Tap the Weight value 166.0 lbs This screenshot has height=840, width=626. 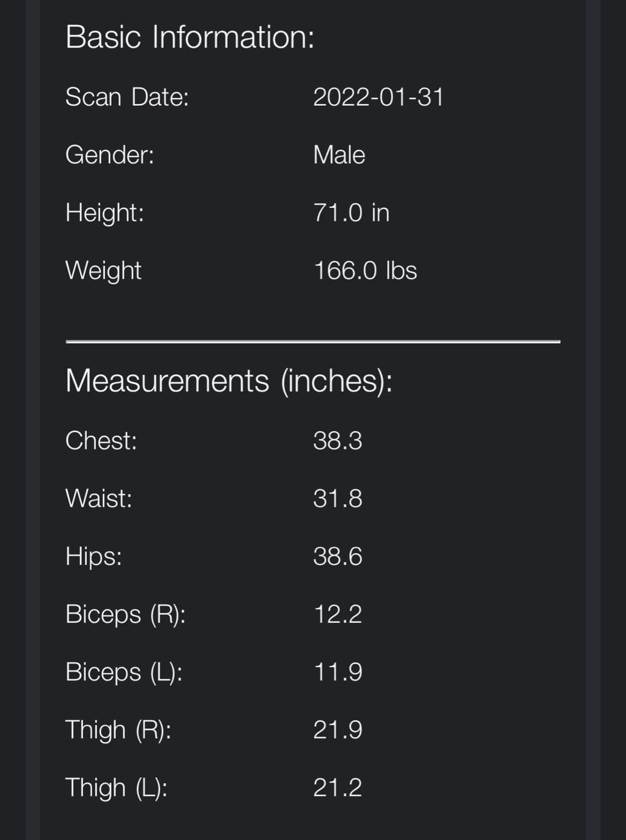pos(365,270)
